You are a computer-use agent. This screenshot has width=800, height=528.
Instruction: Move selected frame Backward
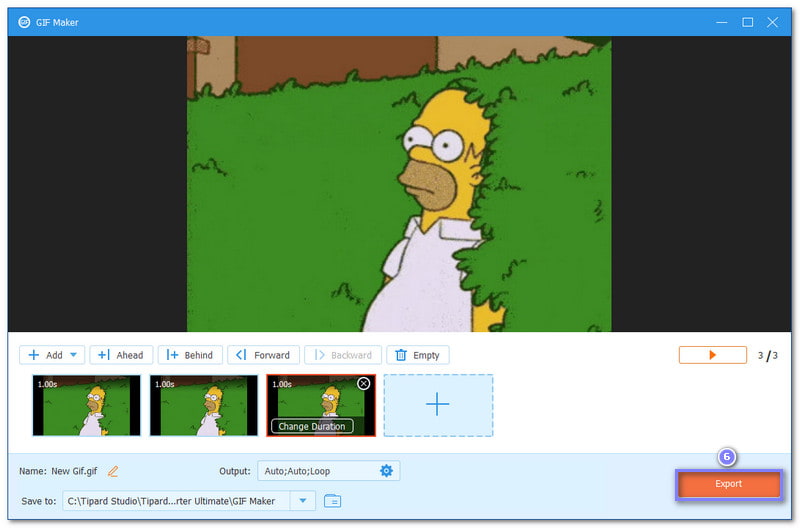tap(343, 355)
